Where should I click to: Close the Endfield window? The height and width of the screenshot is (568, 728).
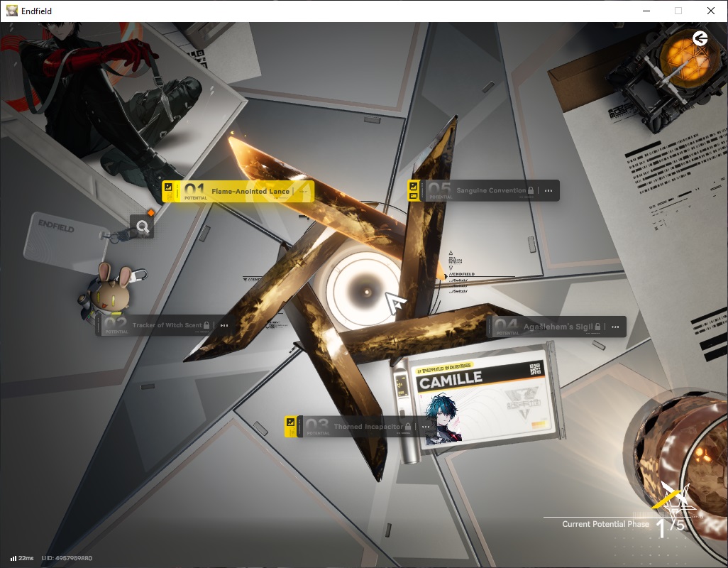coord(710,11)
